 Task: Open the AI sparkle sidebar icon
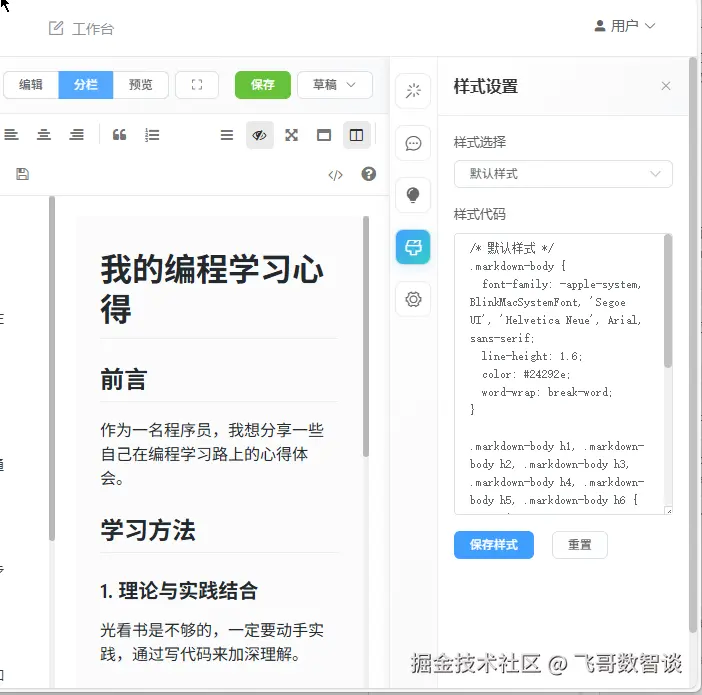point(413,91)
